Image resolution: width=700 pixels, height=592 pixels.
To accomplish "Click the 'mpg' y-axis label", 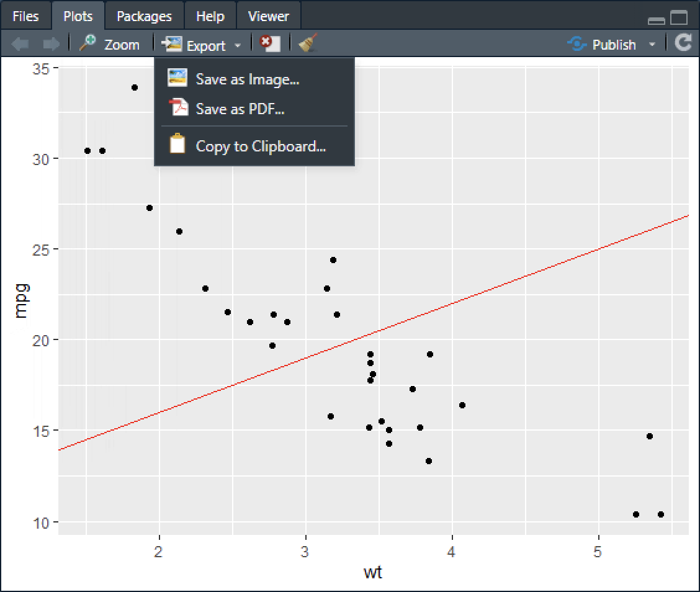I will (x=22, y=301).
